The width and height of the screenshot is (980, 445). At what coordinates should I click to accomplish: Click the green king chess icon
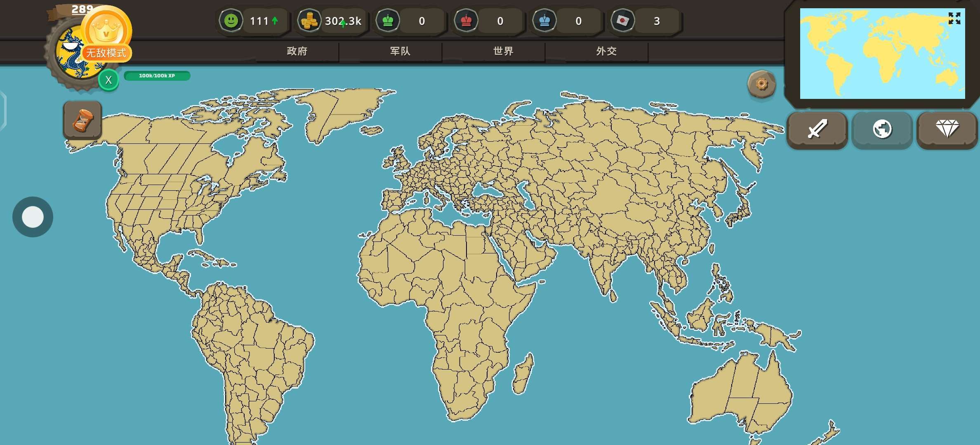point(388,21)
